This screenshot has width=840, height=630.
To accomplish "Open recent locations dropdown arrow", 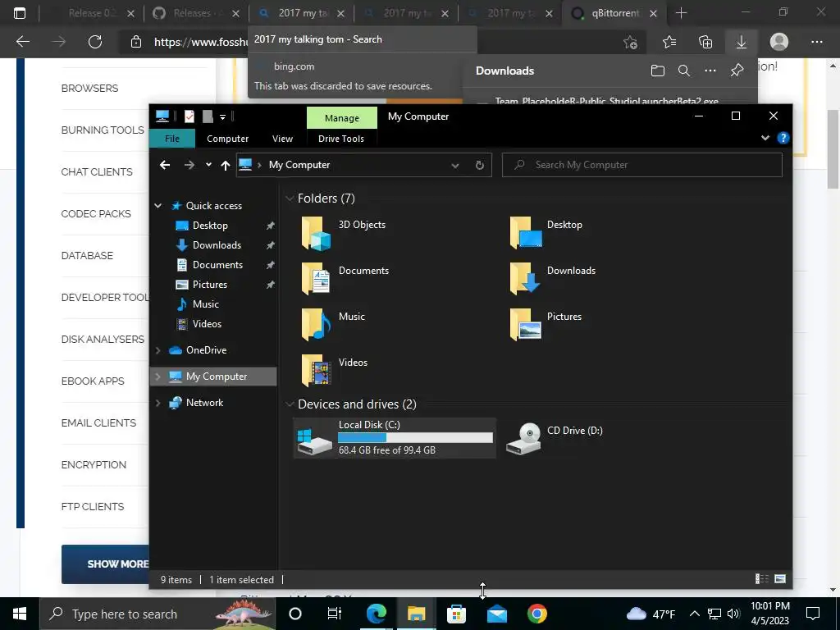I will (x=208, y=165).
